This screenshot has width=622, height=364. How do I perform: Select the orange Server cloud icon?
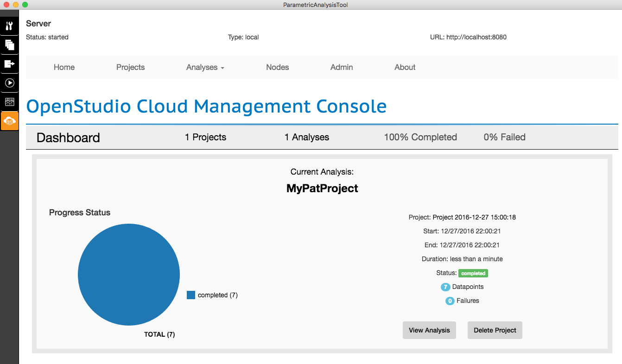(9, 121)
